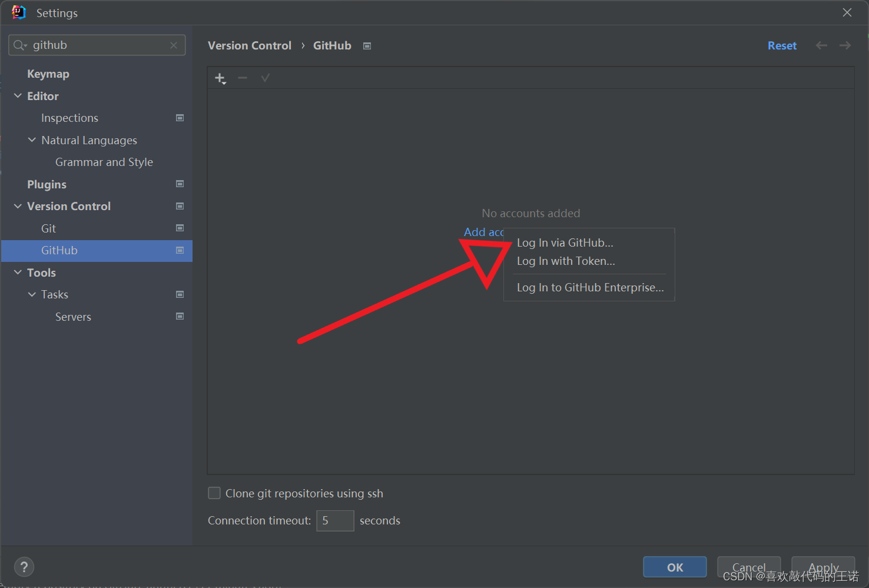This screenshot has width=869, height=588.
Task: Click the IntelliJ logo in title bar
Action: (x=18, y=12)
